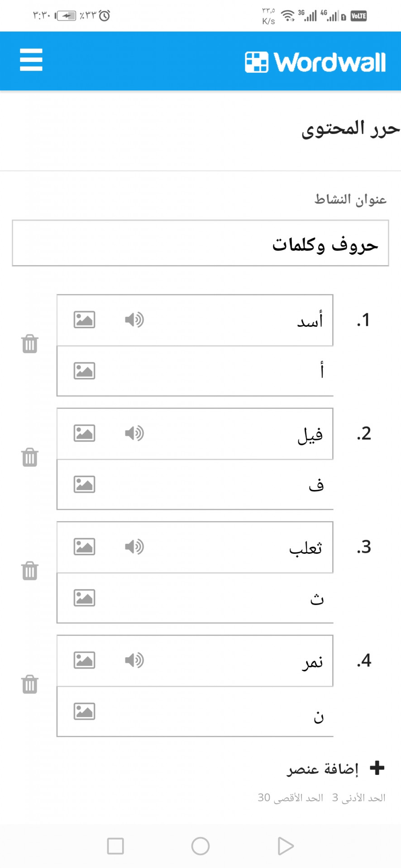Edit the word field containing ثعلب
401x868 pixels.
195,547
